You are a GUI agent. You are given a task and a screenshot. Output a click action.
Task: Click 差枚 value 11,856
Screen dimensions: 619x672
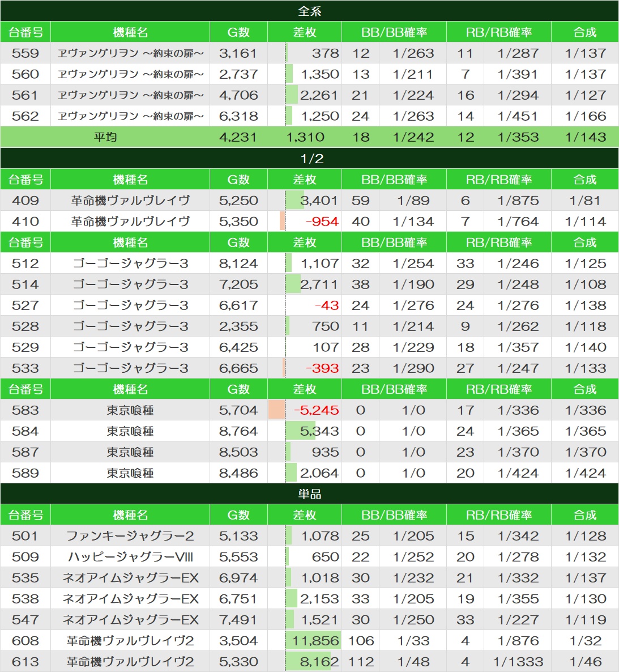click(315, 641)
